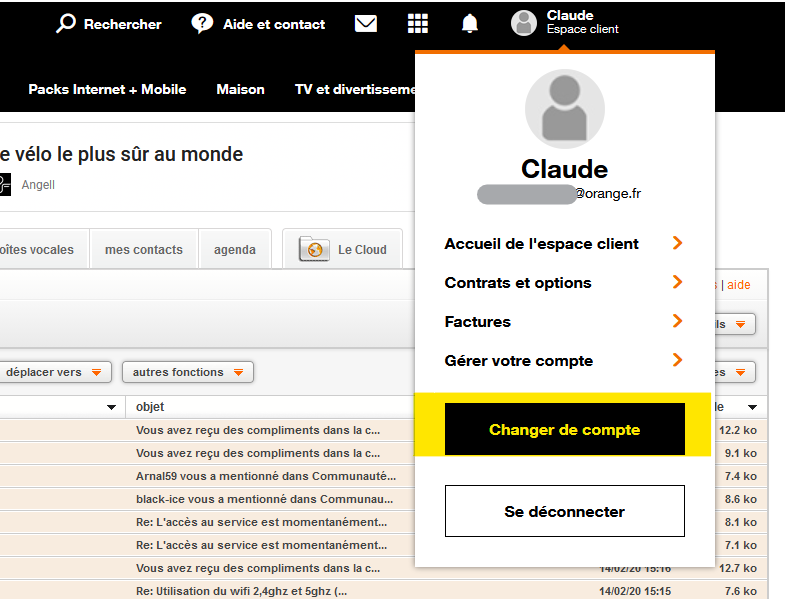This screenshot has height=599, width=785.
Task: Click the notifications bell icon
Action: coord(470,24)
